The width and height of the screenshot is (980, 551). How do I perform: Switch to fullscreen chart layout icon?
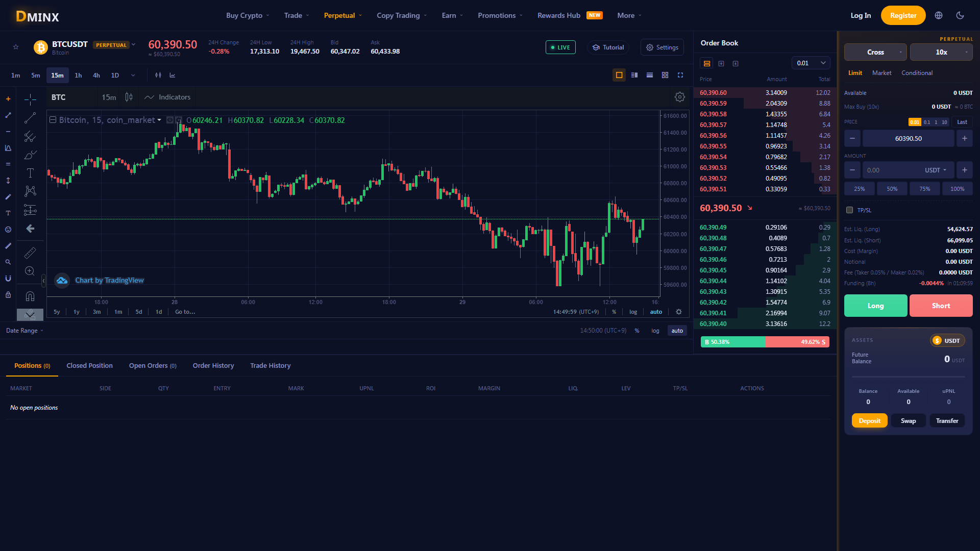click(x=680, y=75)
